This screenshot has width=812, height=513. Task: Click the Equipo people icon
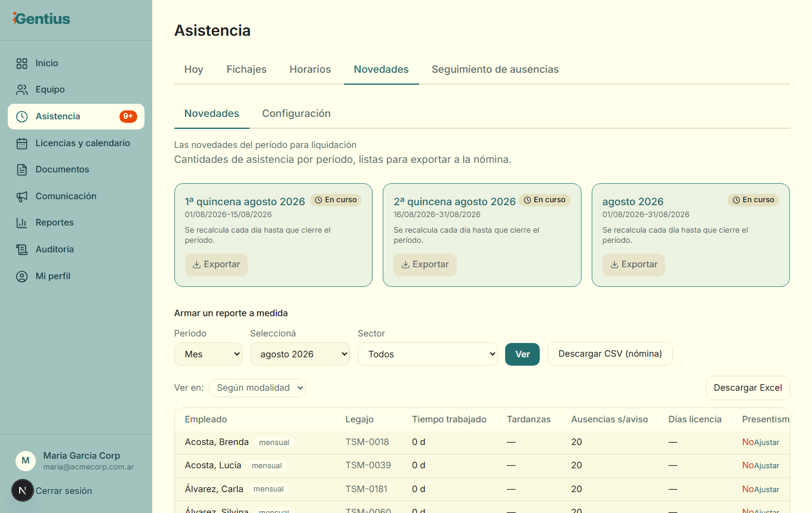22,89
